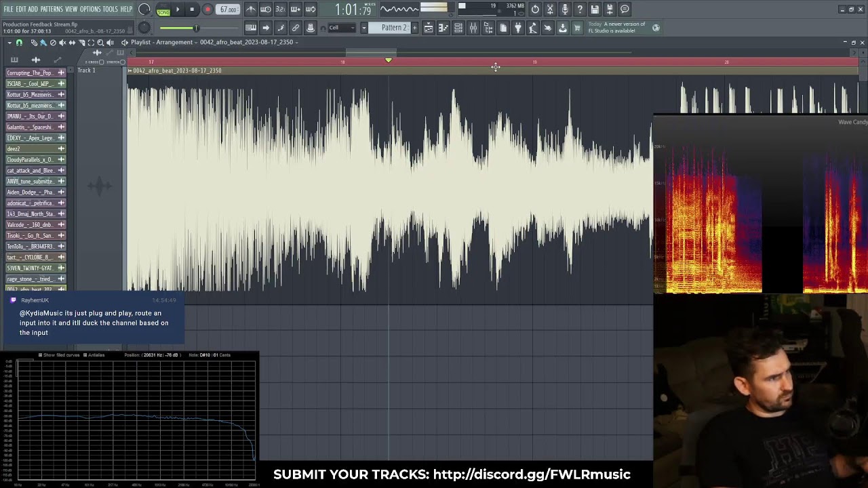Enable the recording countdown
This screenshot has width=868, height=488.
click(x=280, y=9)
